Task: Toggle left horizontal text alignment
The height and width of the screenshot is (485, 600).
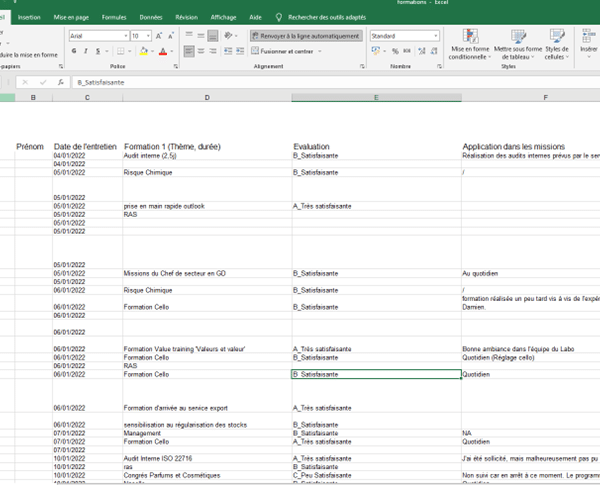Action: pos(189,51)
